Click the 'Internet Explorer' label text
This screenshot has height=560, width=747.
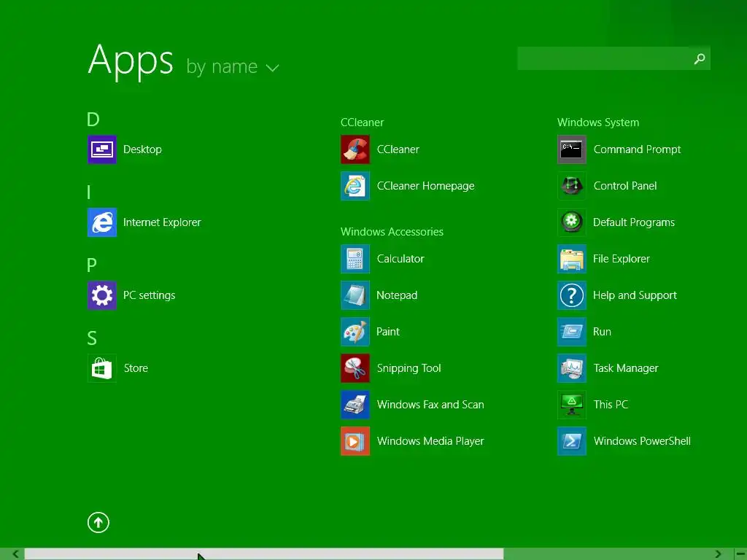coord(162,222)
